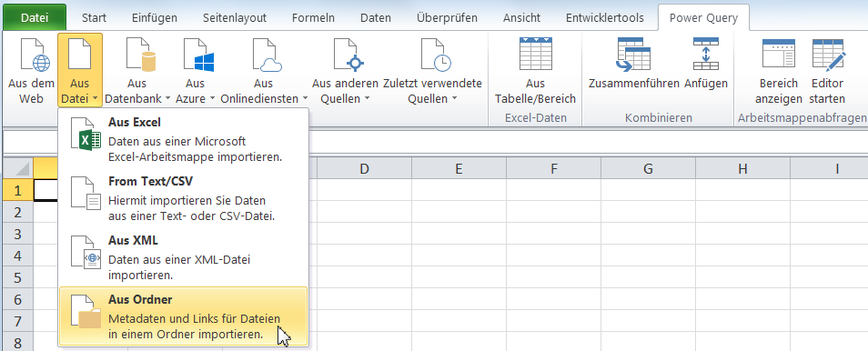Select column header G
The width and height of the screenshot is (868, 351).
(x=648, y=168)
